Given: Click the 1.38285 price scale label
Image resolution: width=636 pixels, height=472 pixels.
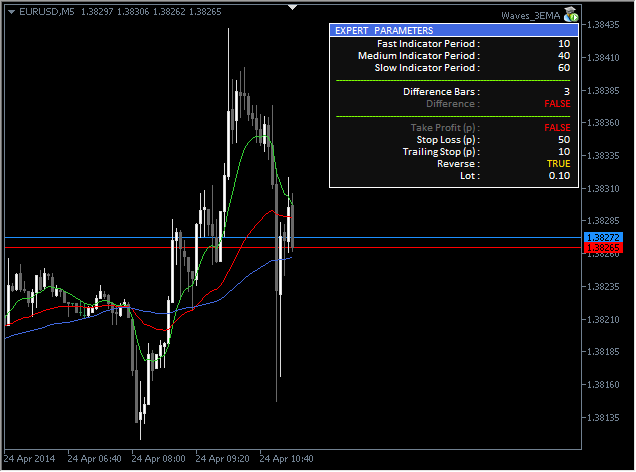Looking at the screenshot, I should 603,221.
